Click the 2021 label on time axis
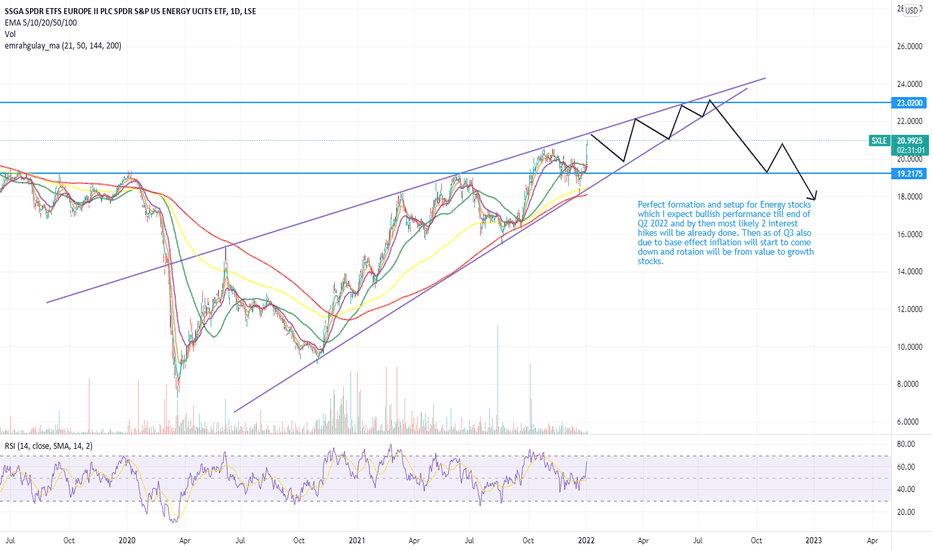 357,540
